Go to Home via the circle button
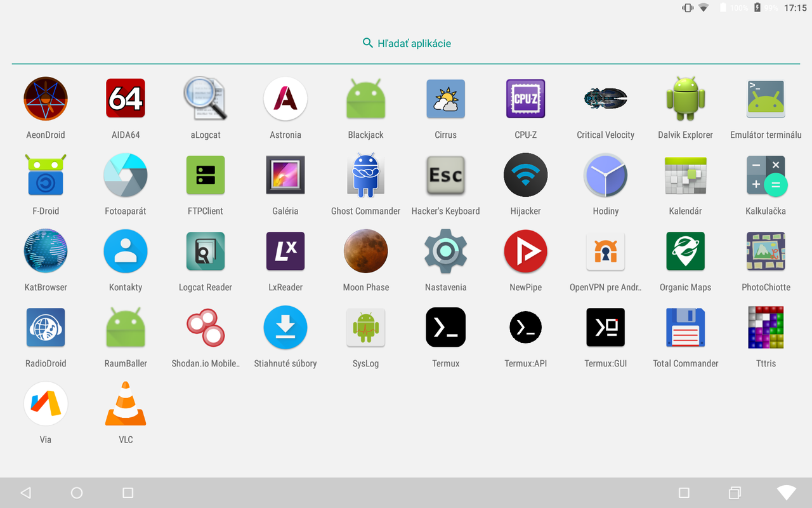The image size is (812, 508). (x=77, y=493)
